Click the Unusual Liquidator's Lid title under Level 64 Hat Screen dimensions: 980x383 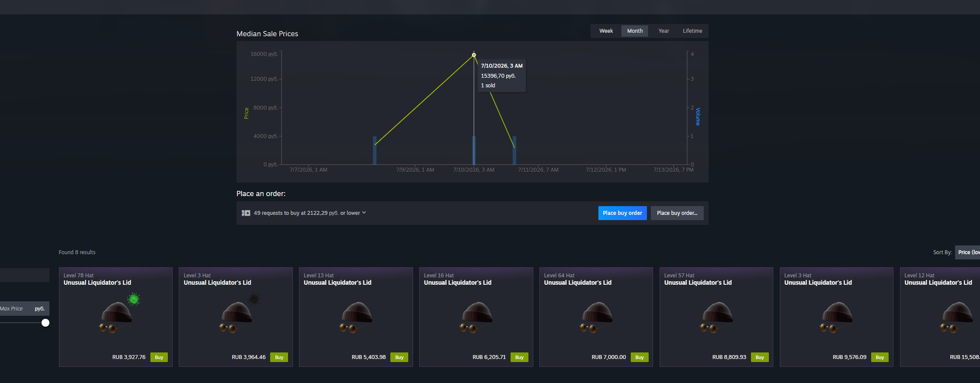coord(578,283)
